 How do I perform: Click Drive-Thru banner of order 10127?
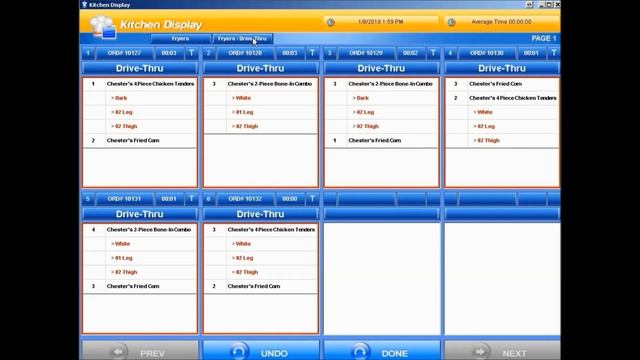[x=140, y=68]
